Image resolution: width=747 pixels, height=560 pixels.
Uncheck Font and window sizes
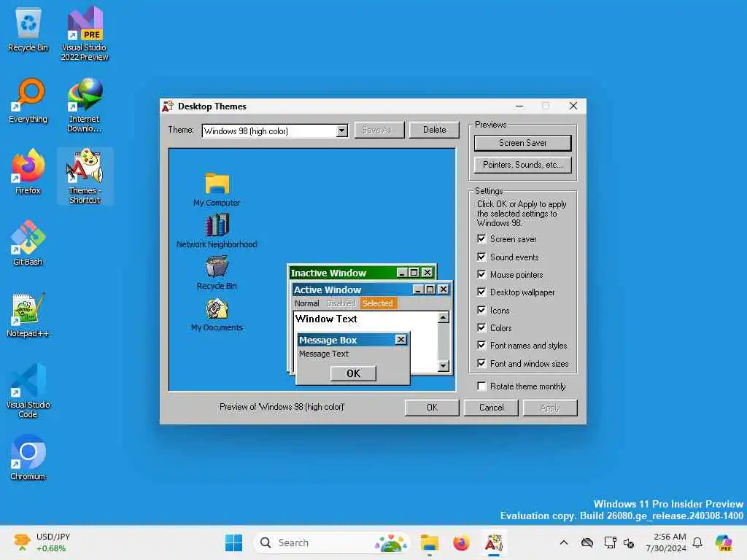481,363
